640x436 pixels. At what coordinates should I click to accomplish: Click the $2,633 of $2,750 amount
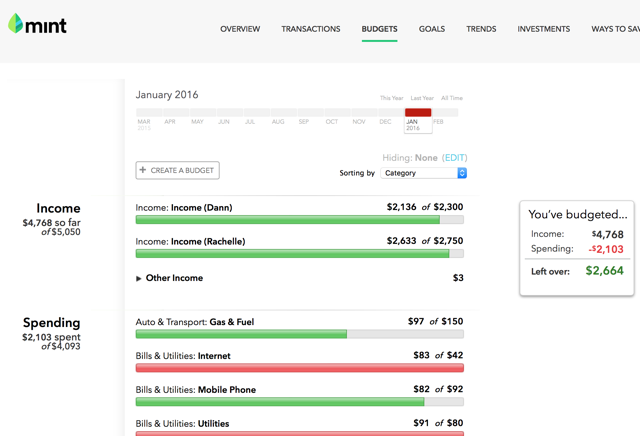coord(425,241)
